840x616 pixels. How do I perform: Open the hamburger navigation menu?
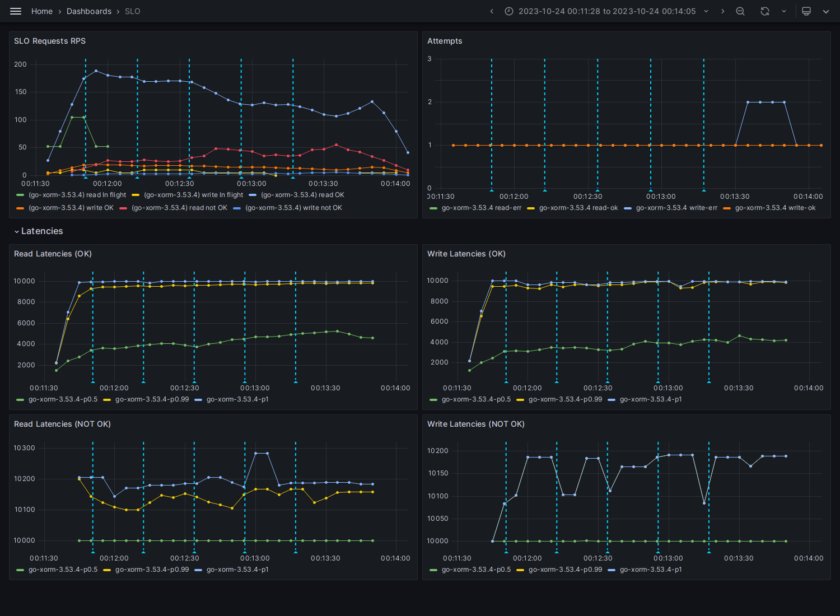click(16, 11)
